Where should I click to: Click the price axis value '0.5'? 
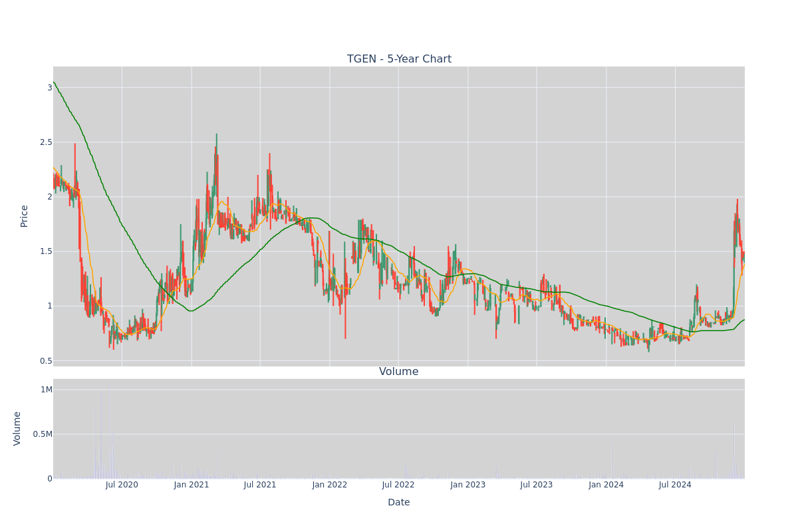[x=45, y=361]
